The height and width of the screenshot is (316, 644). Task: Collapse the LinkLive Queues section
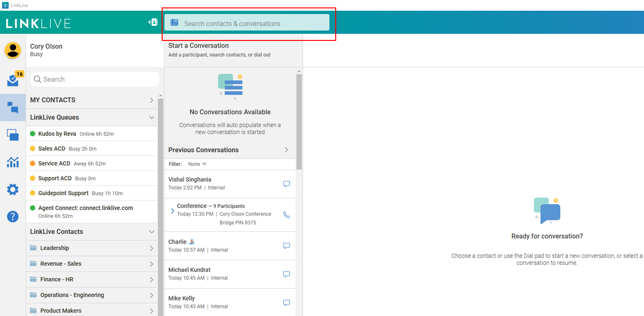click(x=151, y=118)
